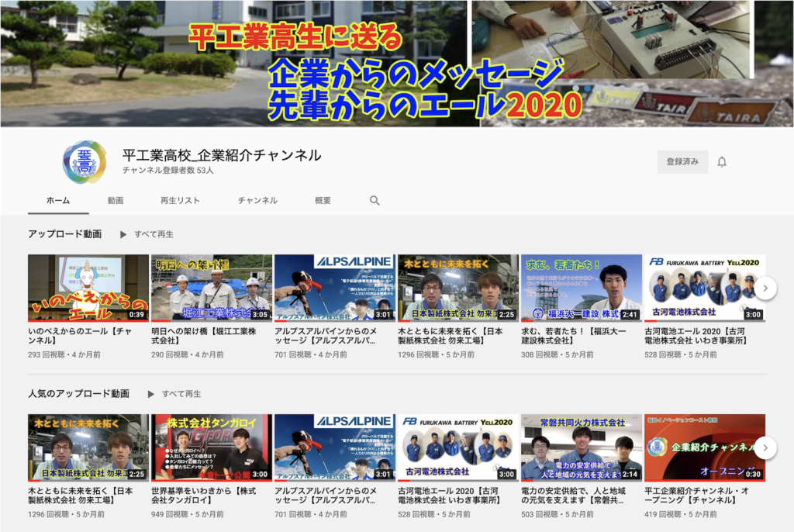Click the 2:41 duration badge

pyautogui.click(x=630, y=315)
